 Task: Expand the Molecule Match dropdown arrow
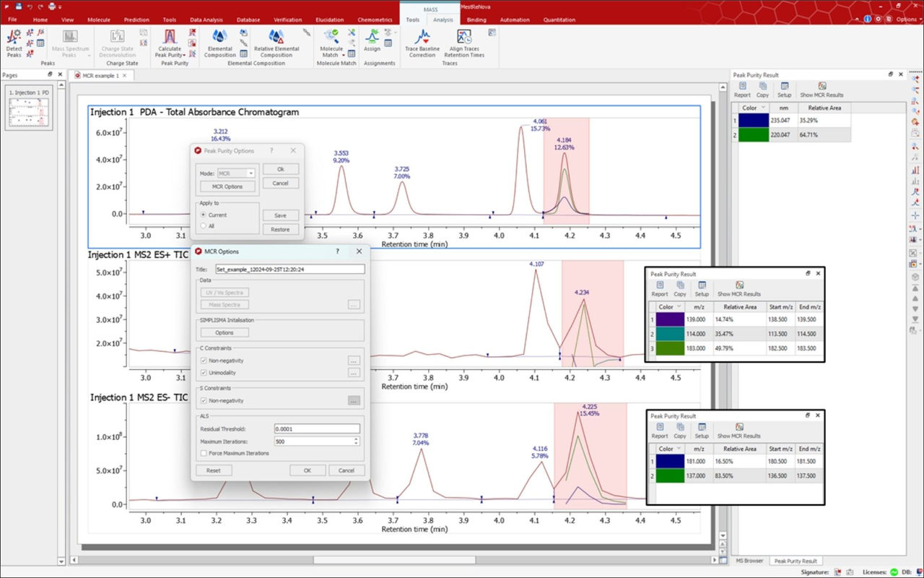(x=344, y=56)
